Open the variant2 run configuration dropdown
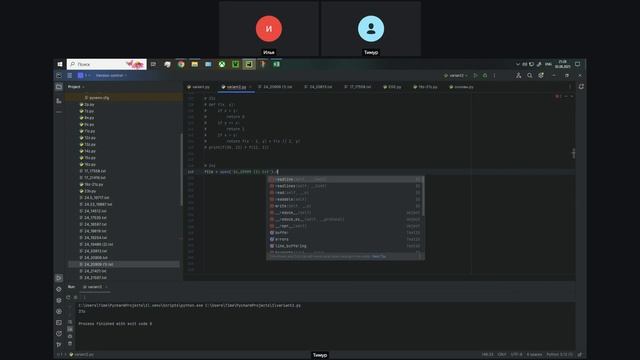Screen dimensions: 640x360 pyautogui.click(x=456, y=76)
